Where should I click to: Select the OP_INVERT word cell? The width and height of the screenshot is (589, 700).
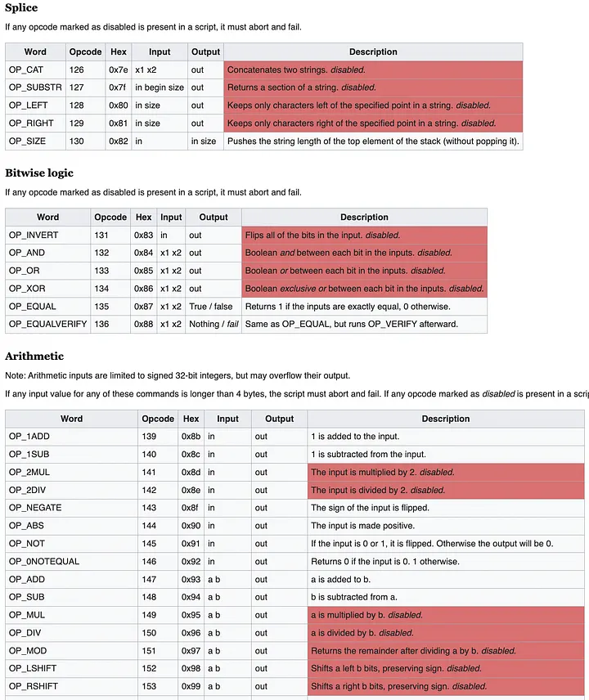33,235
